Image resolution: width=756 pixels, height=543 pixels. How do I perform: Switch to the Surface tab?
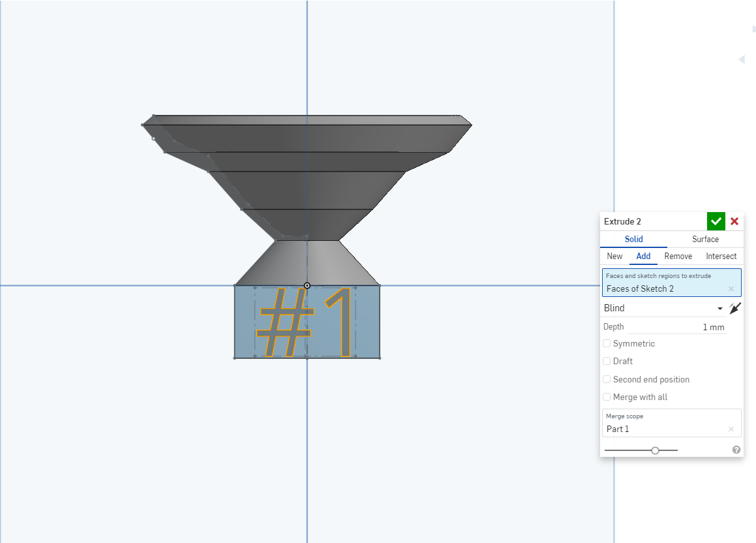[x=705, y=240]
